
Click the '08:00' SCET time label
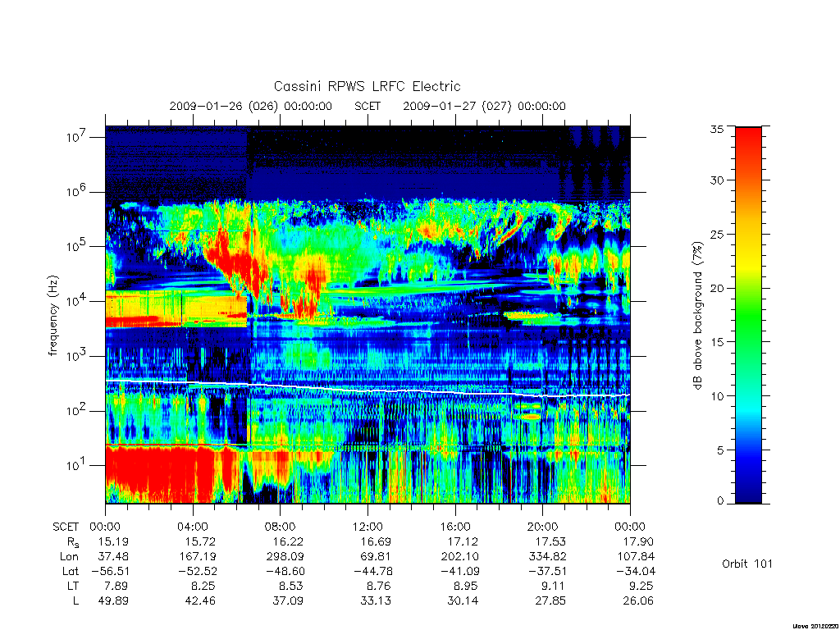[281, 527]
